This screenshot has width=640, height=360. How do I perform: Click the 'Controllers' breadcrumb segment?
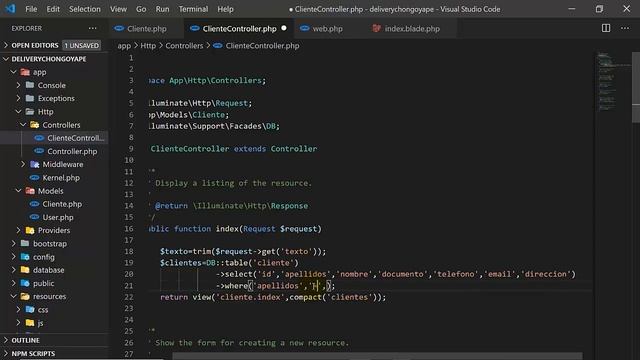coord(184,46)
